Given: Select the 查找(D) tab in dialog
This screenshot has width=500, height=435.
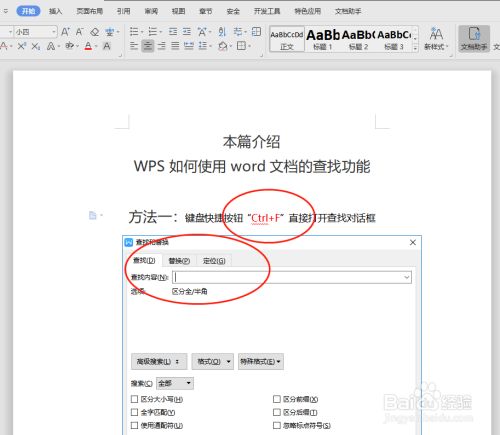Looking at the screenshot, I should (144, 260).
